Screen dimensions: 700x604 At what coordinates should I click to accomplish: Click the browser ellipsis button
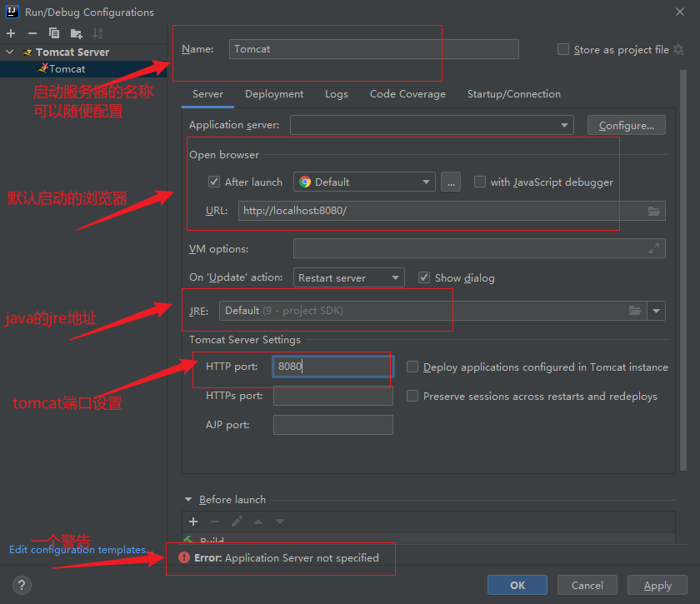click(451, 182)
